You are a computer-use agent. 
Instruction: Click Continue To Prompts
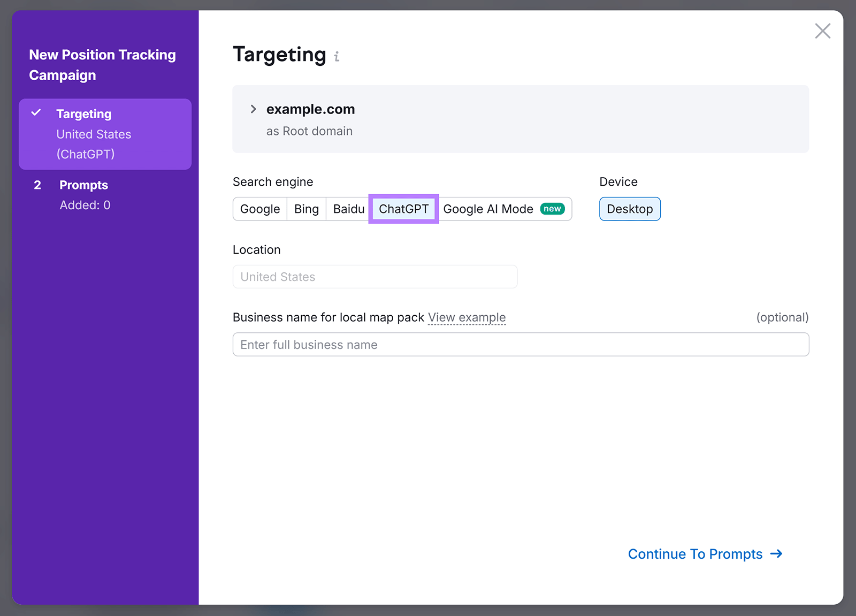(x=695, y=554)
